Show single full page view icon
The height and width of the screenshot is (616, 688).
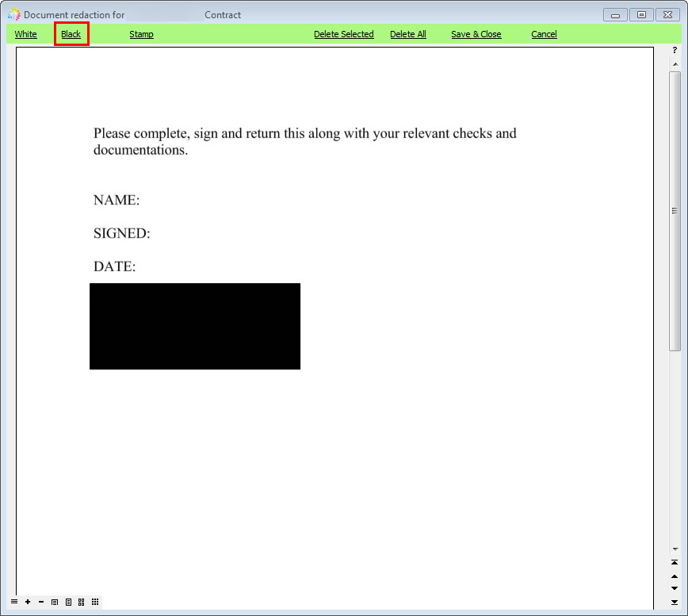(x=68, y=602)
